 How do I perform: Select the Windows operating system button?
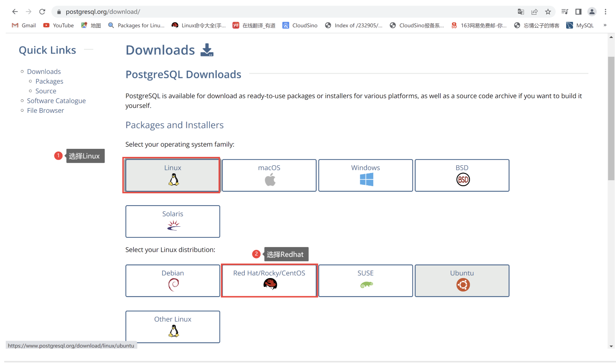[366, 175]
